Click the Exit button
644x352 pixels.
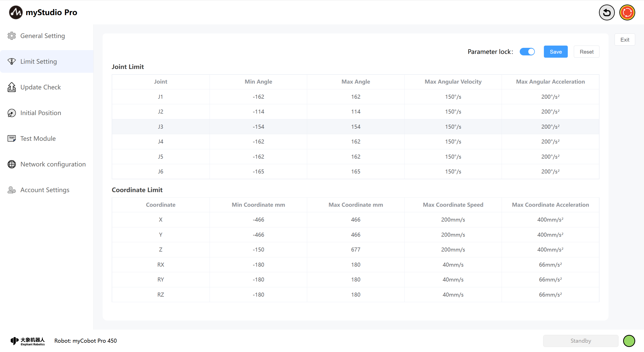click(625, 40)
